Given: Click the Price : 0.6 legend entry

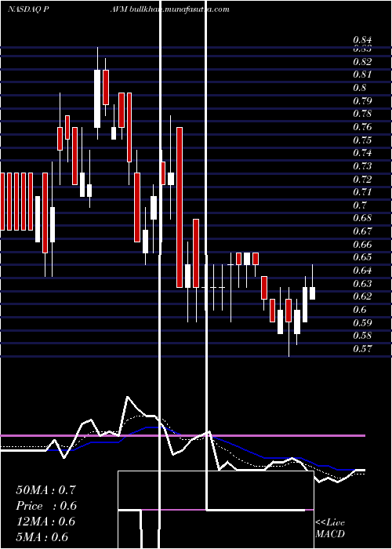Looking at the screenshot, I should pos(45,506).
